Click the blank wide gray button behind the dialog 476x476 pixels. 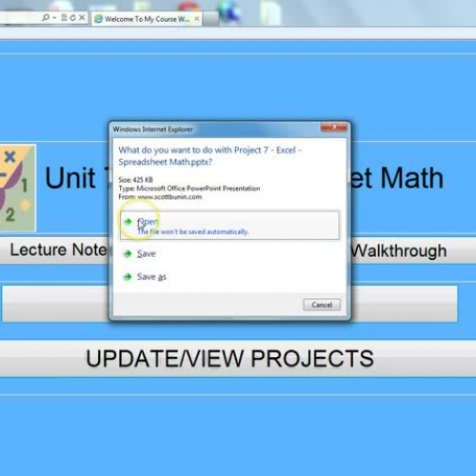point(229,304)
